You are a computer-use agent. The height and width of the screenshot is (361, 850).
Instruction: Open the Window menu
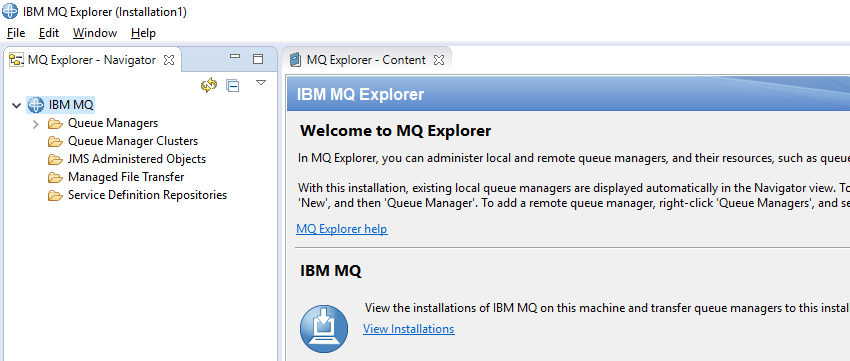click(x=95, y=33)
